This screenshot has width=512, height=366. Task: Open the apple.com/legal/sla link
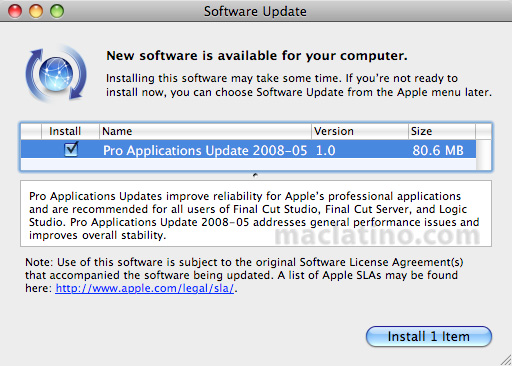click(145, 288)
